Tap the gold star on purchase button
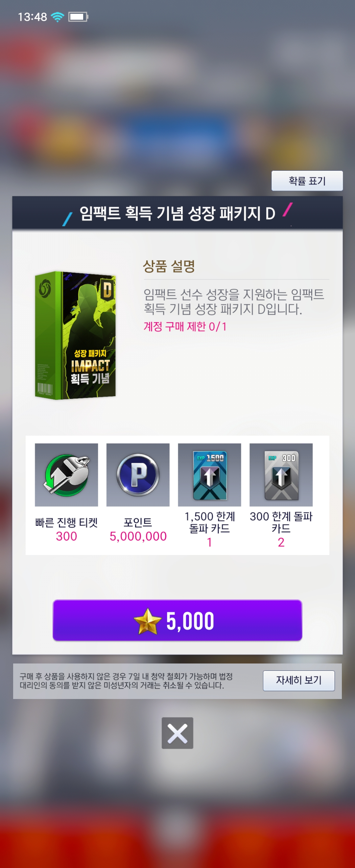The width and height of the screenshot is (355, 868). click(x=147, y=621)
